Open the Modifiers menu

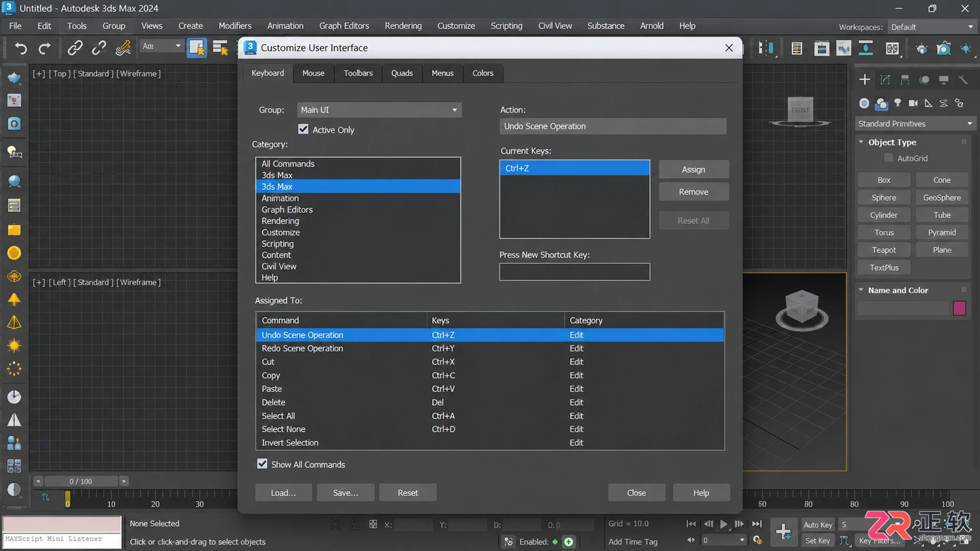[x=235, y=26]
